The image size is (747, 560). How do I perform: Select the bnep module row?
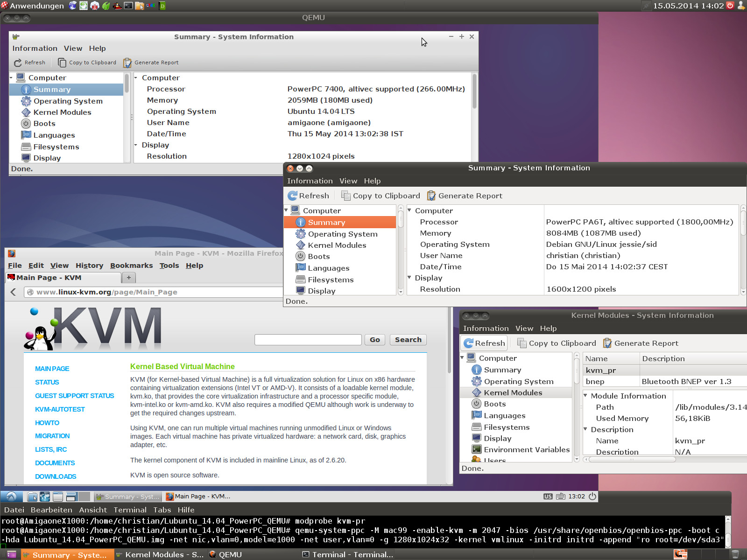[x=665, y=382]
